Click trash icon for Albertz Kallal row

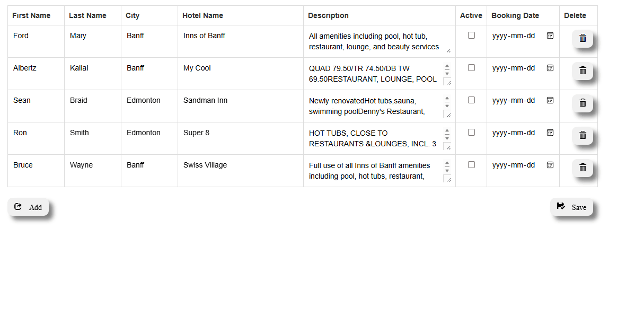tap(583, 71)
